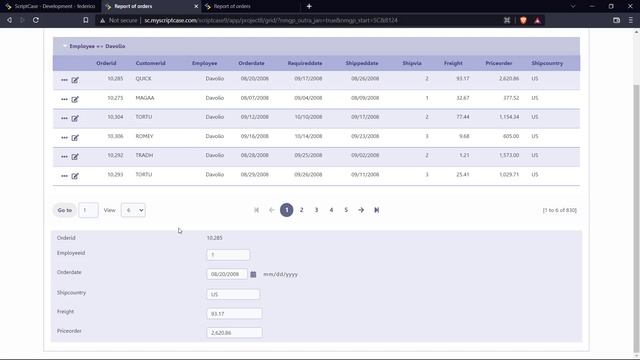Open details menu for order 10,306

coord(64,138)
